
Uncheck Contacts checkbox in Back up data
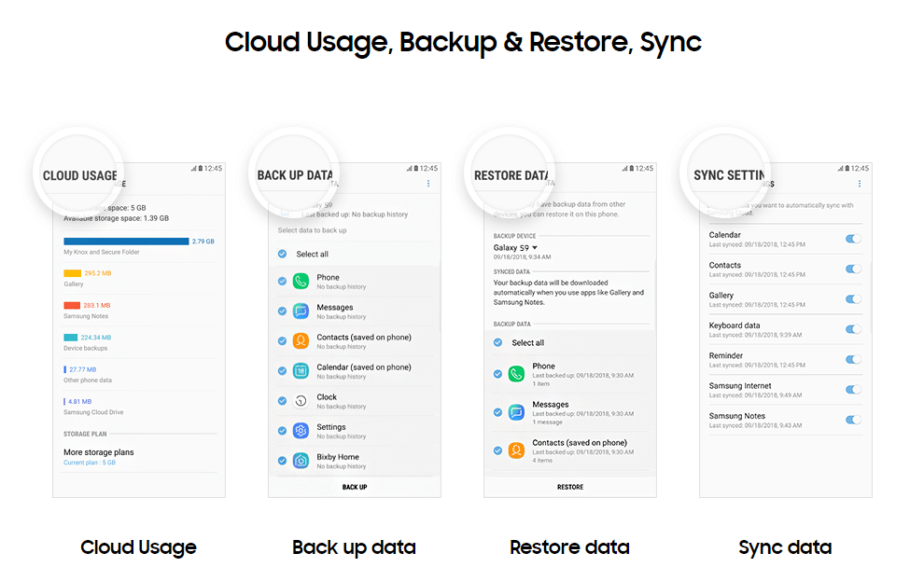(282, 340)
